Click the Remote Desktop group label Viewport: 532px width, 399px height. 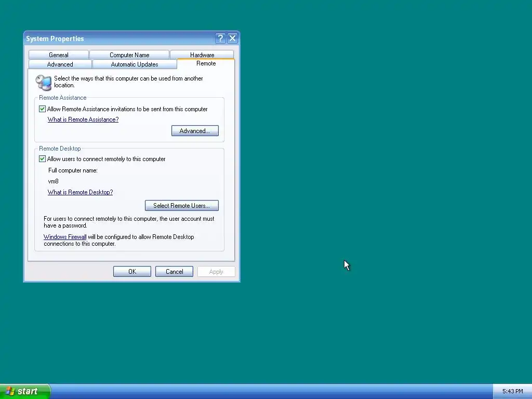pos(60,149)
